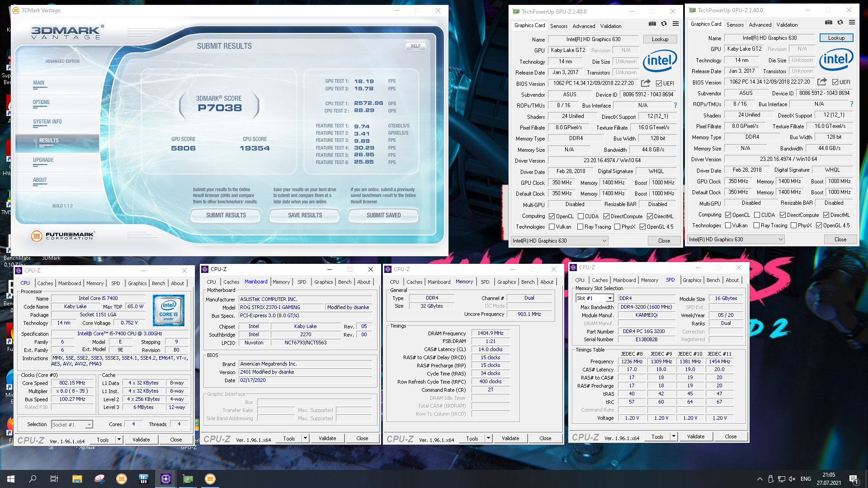
Task: Open SYSTEM INFO in 3DMark Vantage sidebar
Action: [x=47, y=122]
